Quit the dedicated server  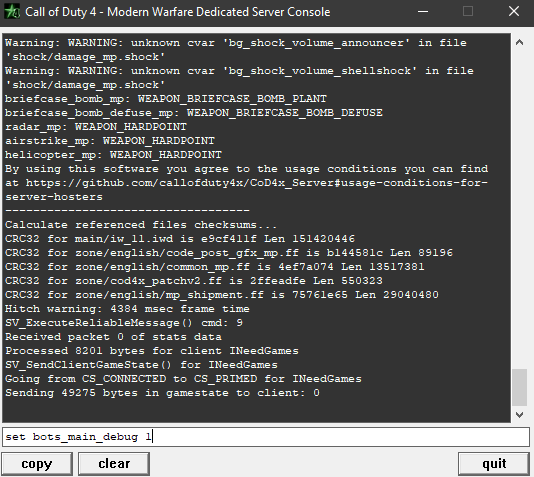click(494, 464)
